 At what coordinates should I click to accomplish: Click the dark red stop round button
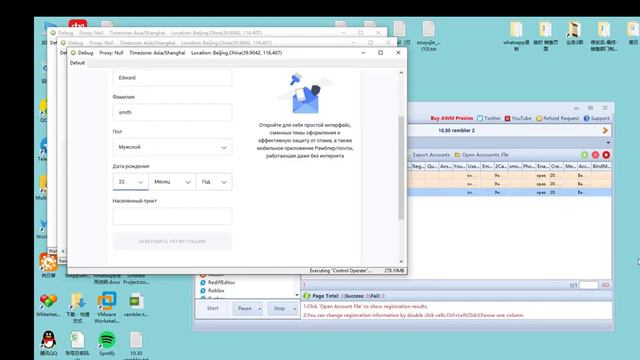click(606, 155)
